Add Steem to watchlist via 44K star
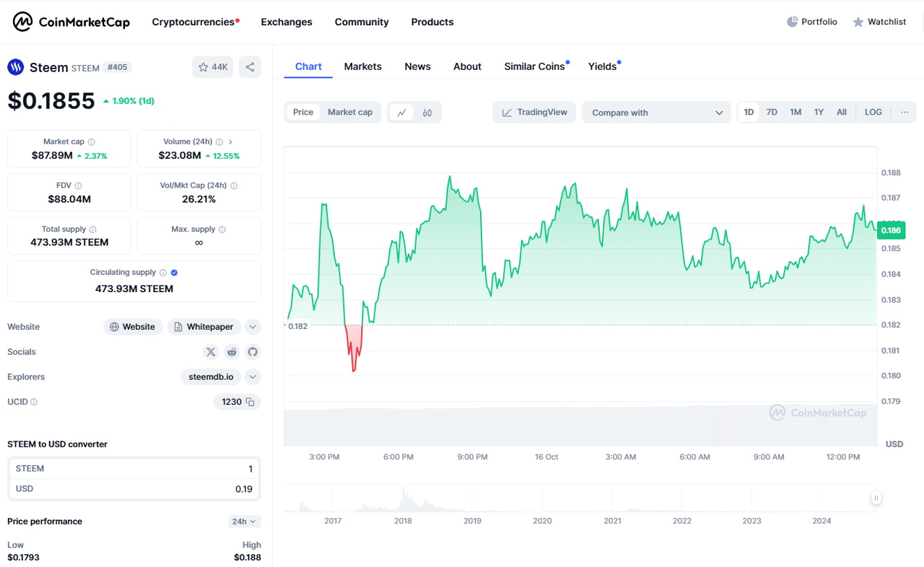This screenshot has width=924, height=567. (x=213, y=67)
